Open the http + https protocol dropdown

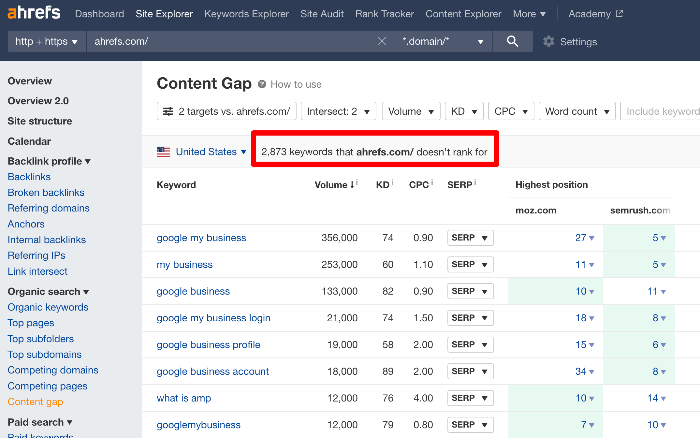click(x=46, y=41)
